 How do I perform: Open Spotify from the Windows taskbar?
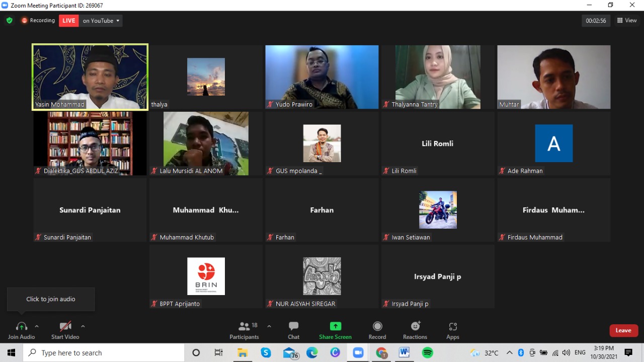click(x=427, y=353)
